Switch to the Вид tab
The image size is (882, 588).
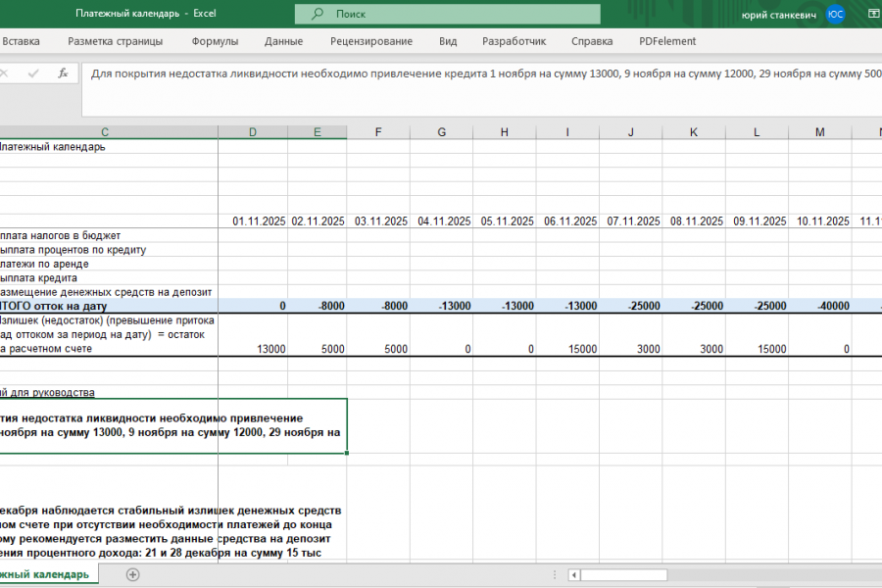coord(448,41)
